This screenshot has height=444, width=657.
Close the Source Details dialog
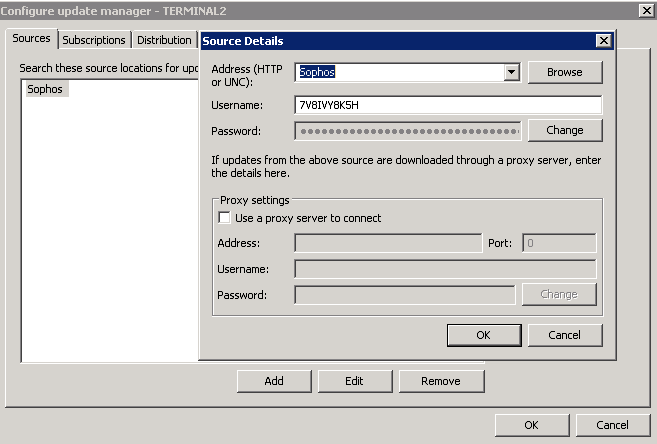coord(603,41)
